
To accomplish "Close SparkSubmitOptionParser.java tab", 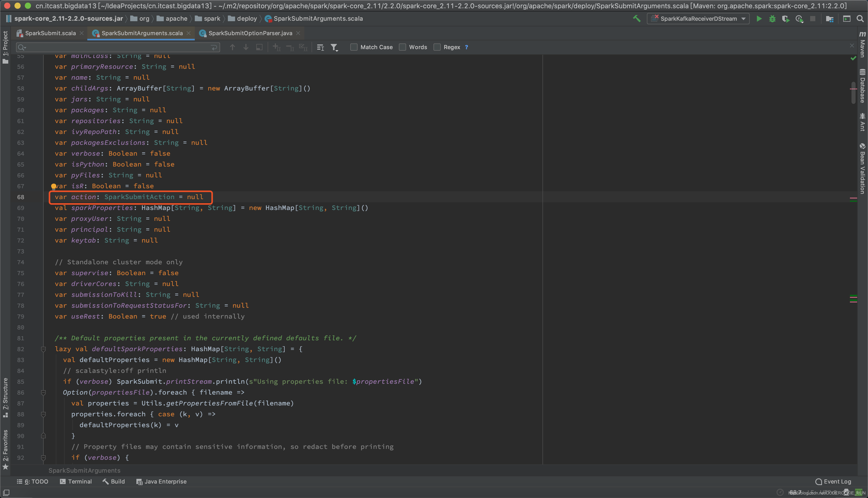I will (x=298, y=33).
